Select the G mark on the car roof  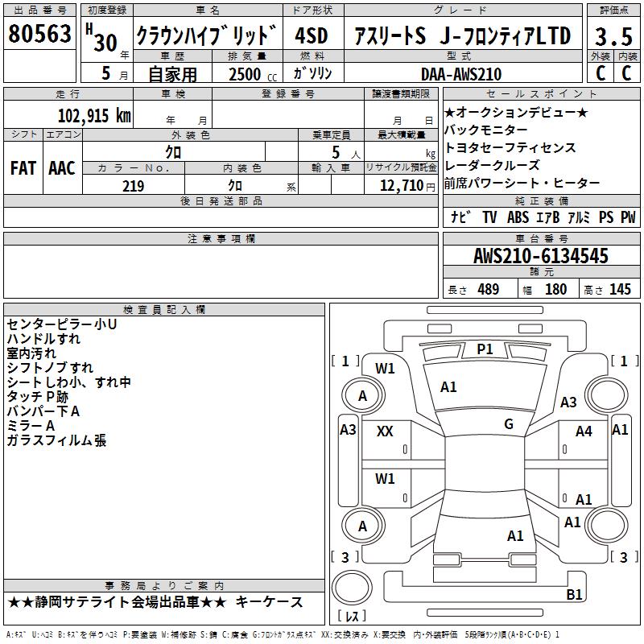click(509, 424)
